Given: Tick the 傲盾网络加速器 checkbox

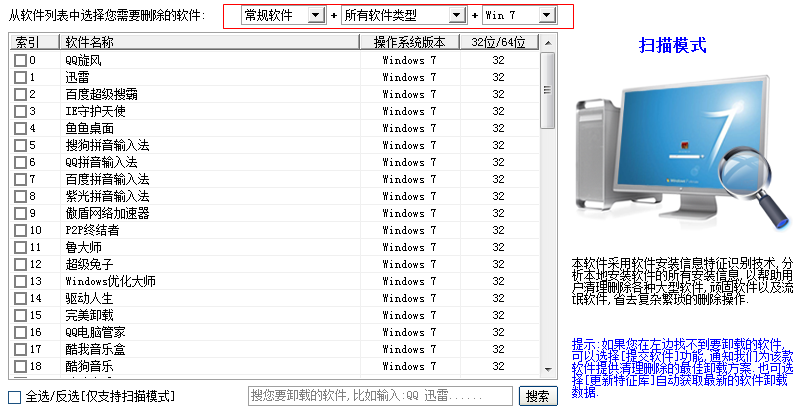Looking at the screenshot, I should (20, 214).
